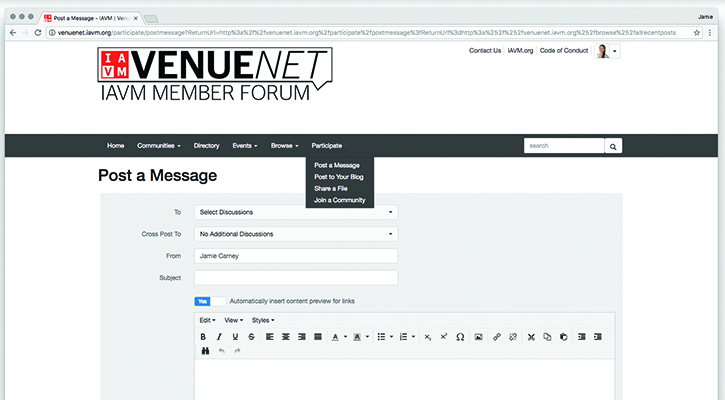Remove the hyperlink with unlink icon

513,337
